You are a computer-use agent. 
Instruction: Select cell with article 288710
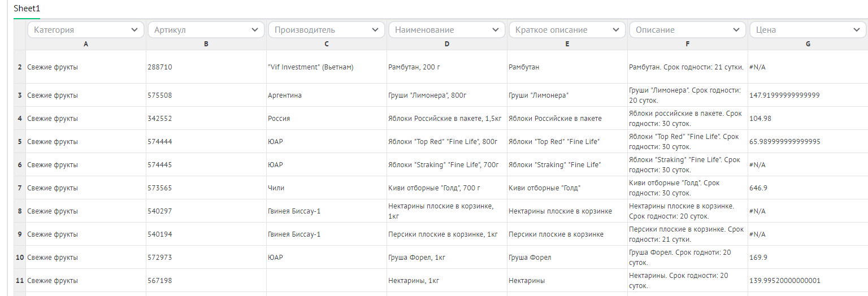tap(206, 67)
